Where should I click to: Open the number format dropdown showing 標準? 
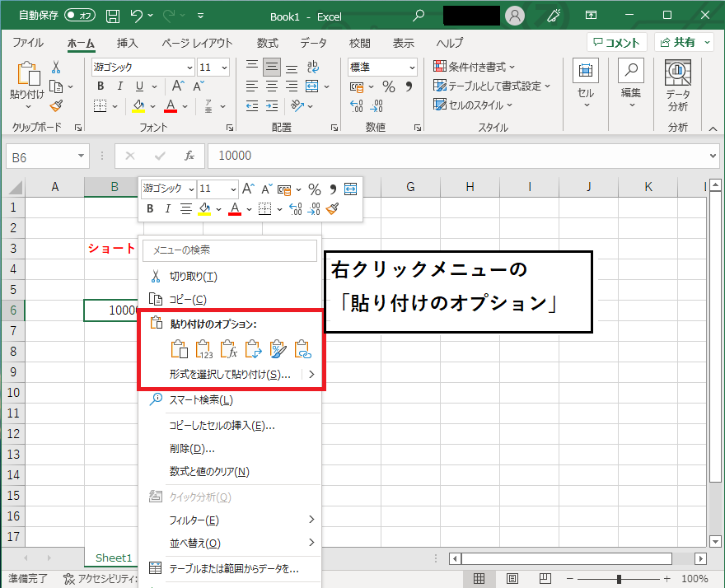pos(412,68)
